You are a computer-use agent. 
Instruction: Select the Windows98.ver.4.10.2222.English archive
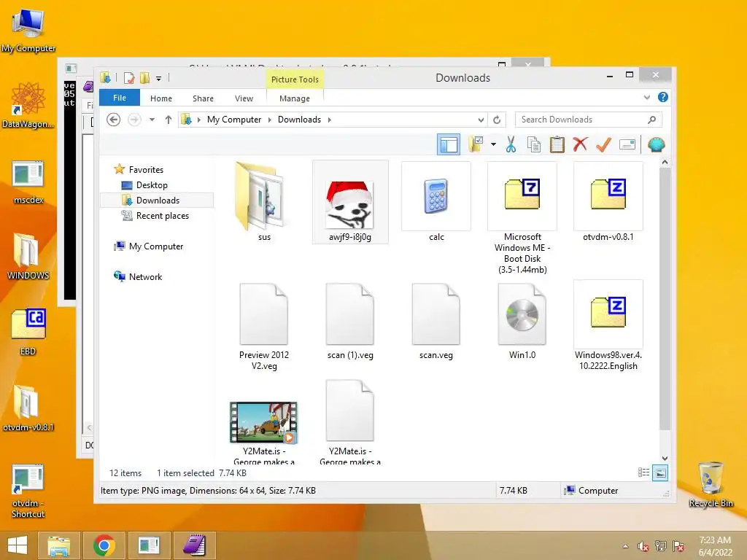tap(608, 326)
